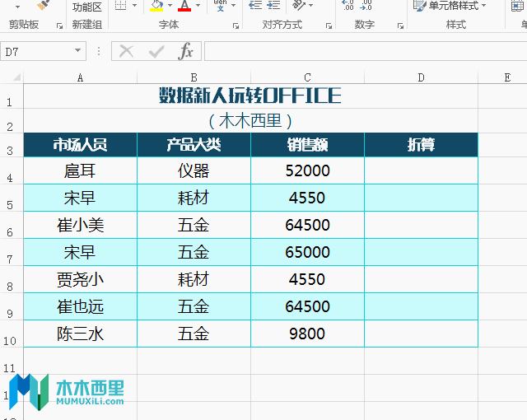The height and width of the screenshot is (420, 527).
Task: Click the decrease indent icon
Action: pos(255,5)
